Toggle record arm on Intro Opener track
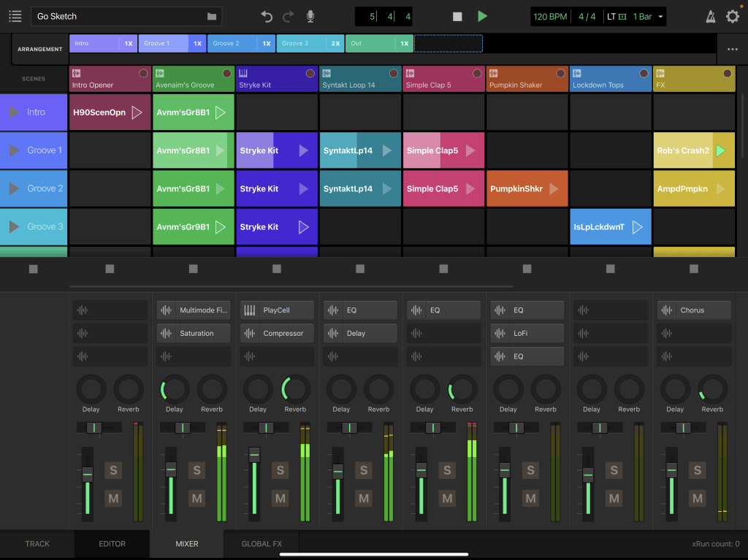The image size is (748, 560). (x=143, y=73)
